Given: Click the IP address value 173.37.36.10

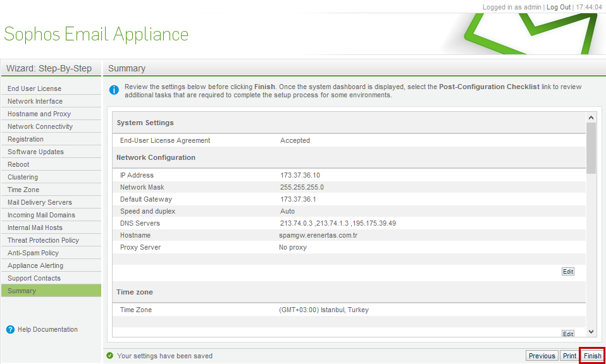Looking at the screenshot, I should (x=300, y=175).
